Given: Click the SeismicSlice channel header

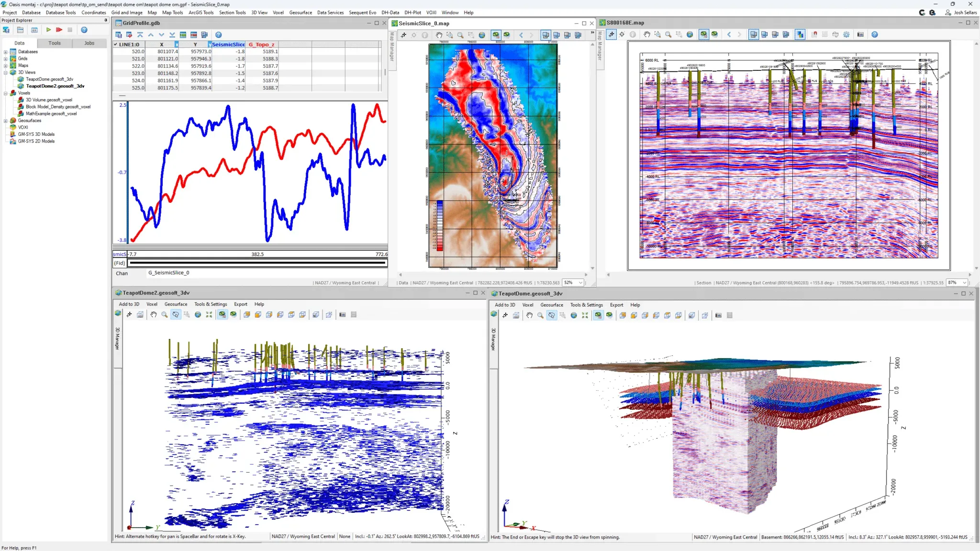Looking at the screenshot, I should (228, 44).
